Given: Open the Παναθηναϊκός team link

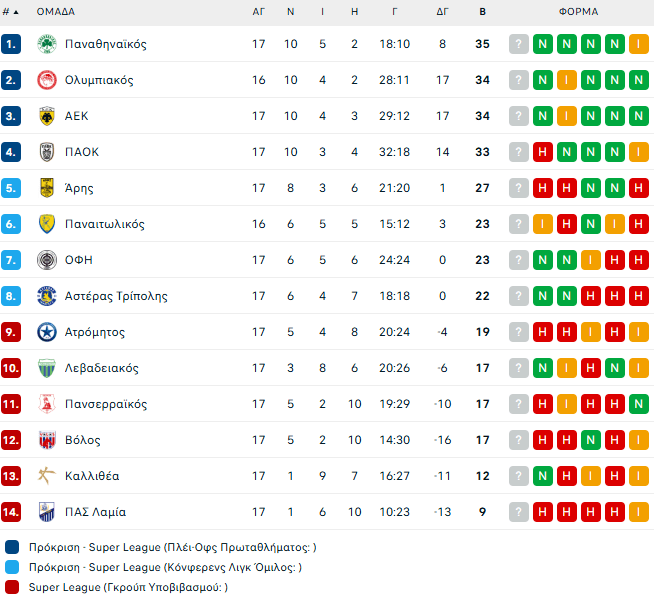Looking at the screenshot, I should 105,44.
